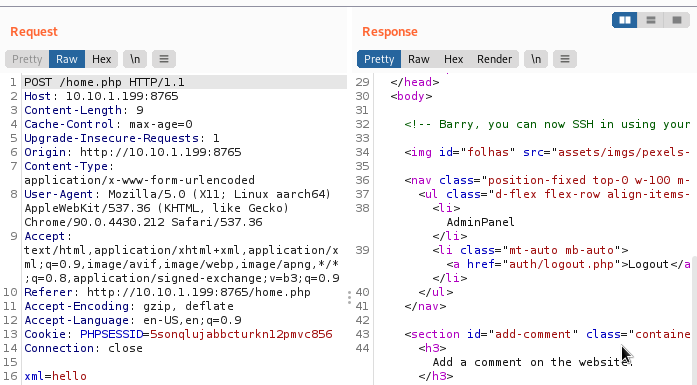Toggle newline characters in the Response panel
Viewport: 697px width, 385px height.
tap(536, 59)
